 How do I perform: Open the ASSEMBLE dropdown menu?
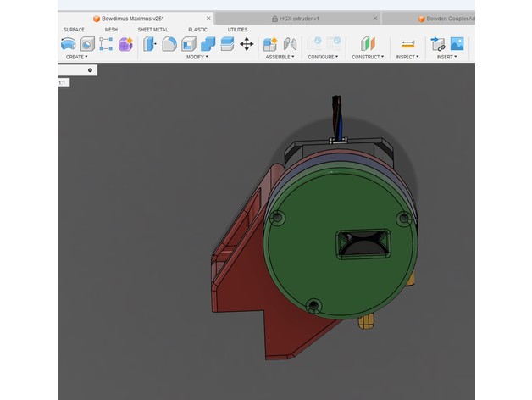(x=280, y=57)
